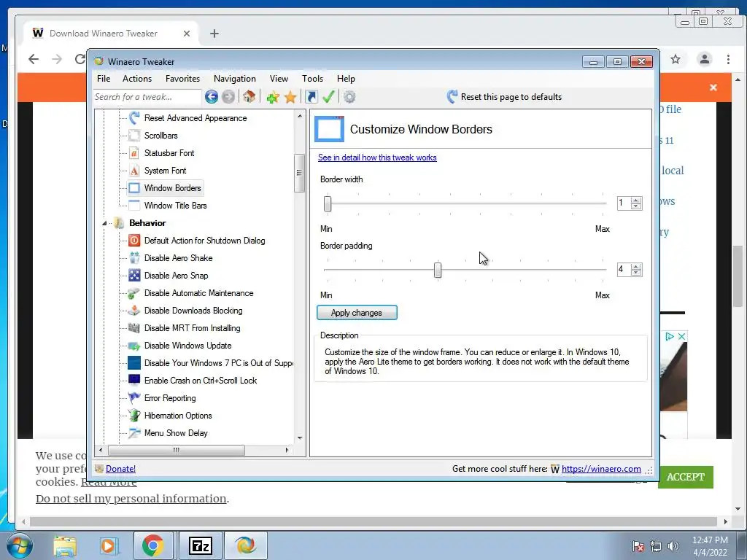
Task: Click the Disable Aero Shake icon
Action: point(134,258)
